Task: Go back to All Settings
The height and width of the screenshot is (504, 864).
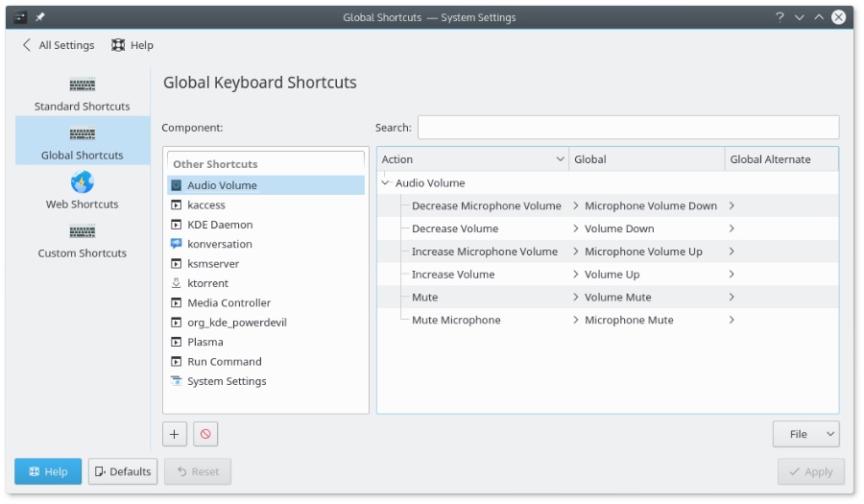Action: click(x=58, y=45)
